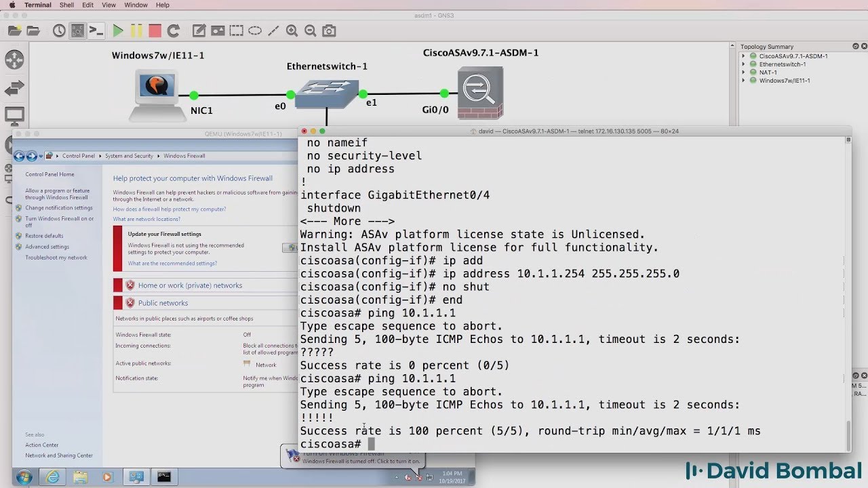Open Windows Media Player taskbar icon
This screenshot has height=488, width=868.
[x=108, y=477]
